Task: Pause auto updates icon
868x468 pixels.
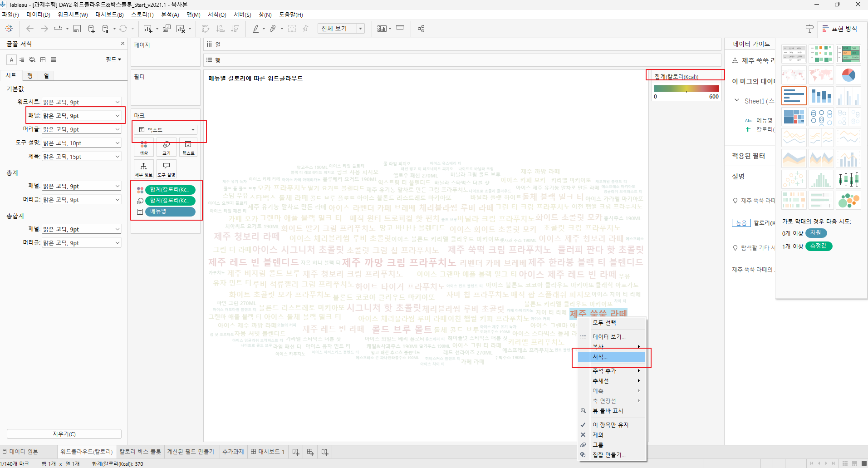Action: (105, 29)
